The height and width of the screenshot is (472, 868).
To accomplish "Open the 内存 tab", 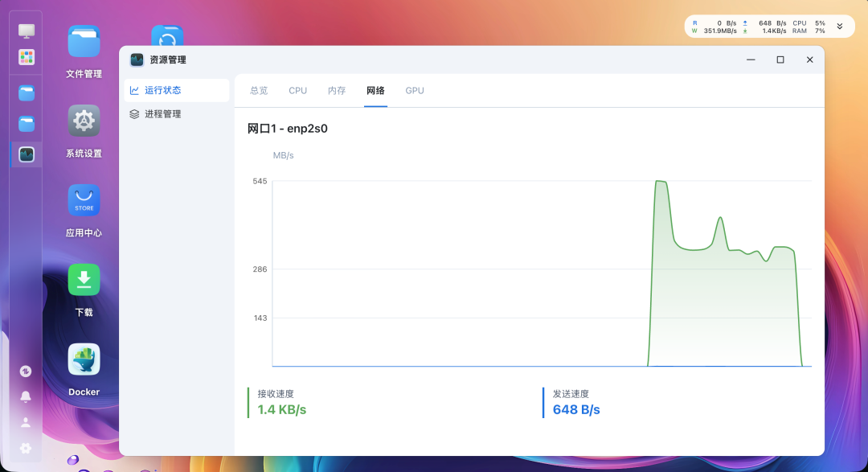I will [337, 90].
